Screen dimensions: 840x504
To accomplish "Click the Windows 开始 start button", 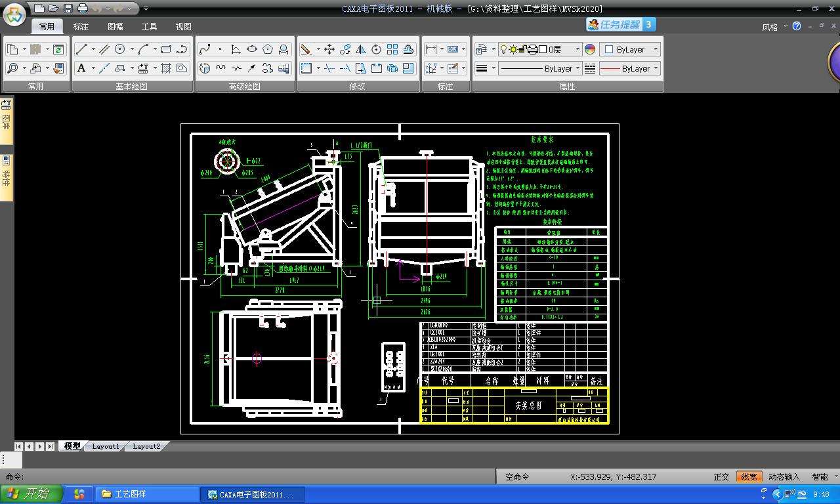I will (x=31, y=494).
